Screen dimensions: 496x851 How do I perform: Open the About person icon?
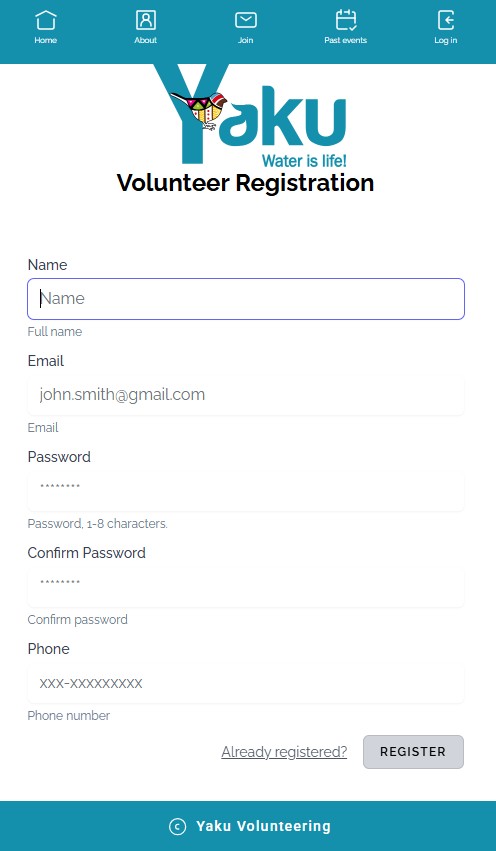coord(145,20)
